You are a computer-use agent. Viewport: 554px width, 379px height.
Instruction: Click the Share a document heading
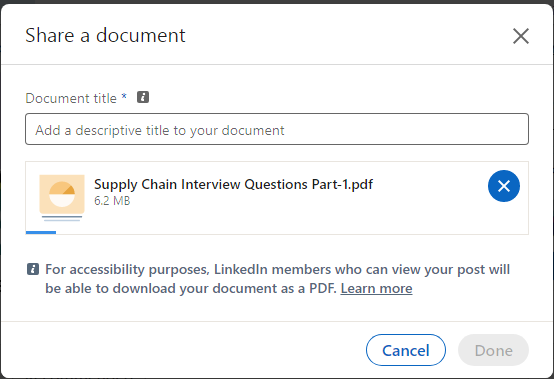click(x=105, y=35)
